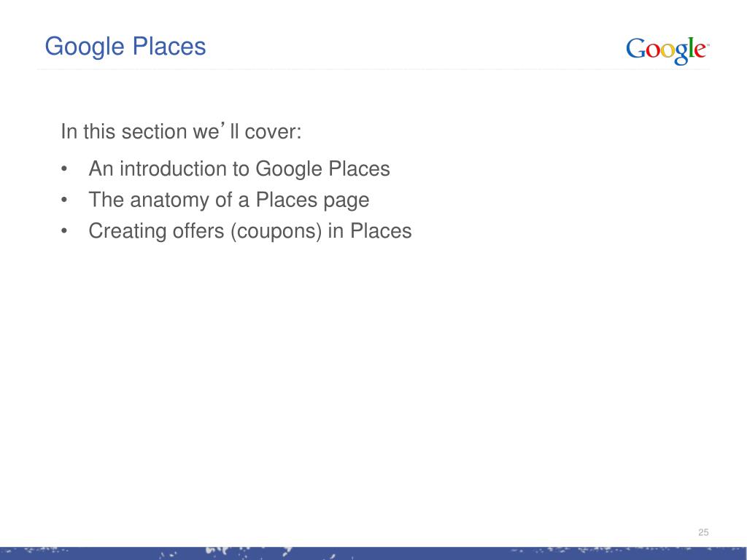Click the Creating offers (coupons) in Places bullet
Screen dimensions: 747x560
click(x=250, y=231)
